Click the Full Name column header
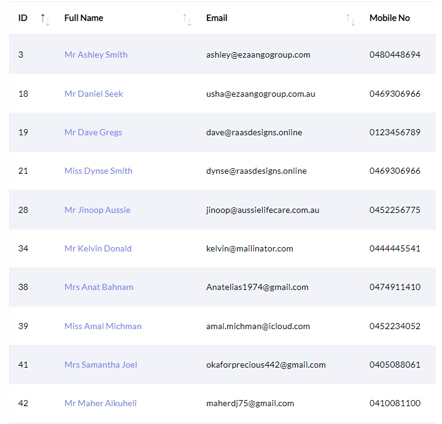Screen dimensions: 442x424 pyautogui.click(x=84, y=18)
